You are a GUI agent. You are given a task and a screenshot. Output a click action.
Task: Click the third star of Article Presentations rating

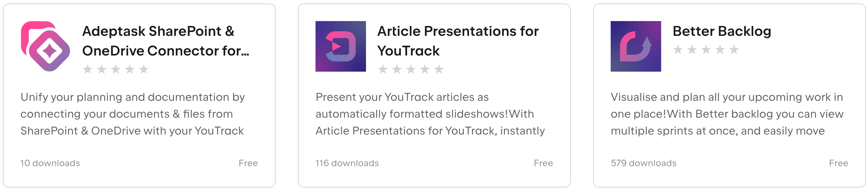(x=411, y=70)
